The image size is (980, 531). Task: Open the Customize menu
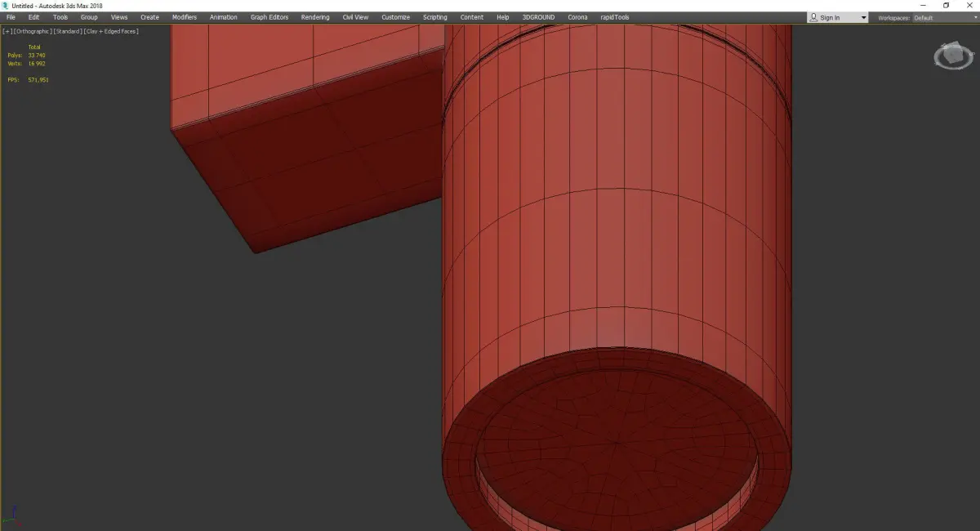click(395, 17)
